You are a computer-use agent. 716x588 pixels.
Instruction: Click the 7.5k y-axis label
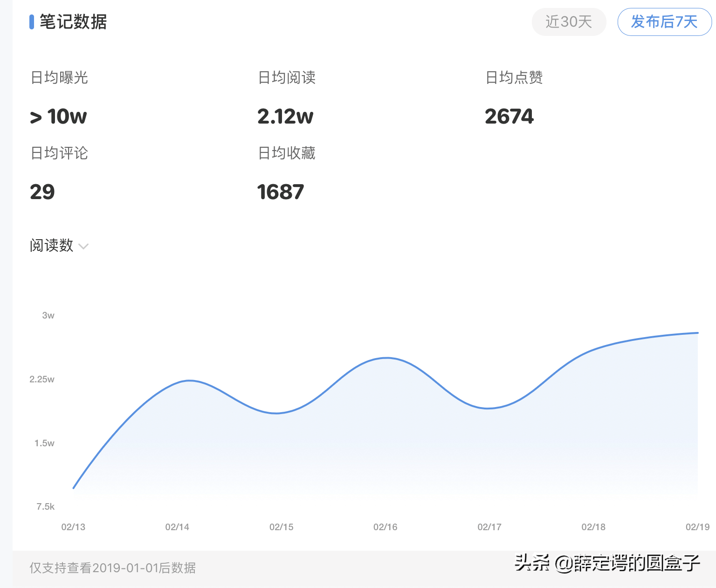point(46,507)
